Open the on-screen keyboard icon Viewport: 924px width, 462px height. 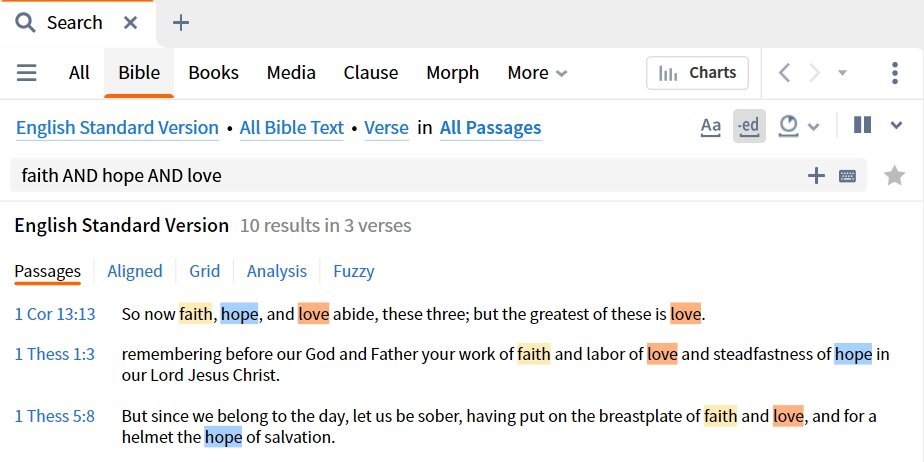coord(847,176)
